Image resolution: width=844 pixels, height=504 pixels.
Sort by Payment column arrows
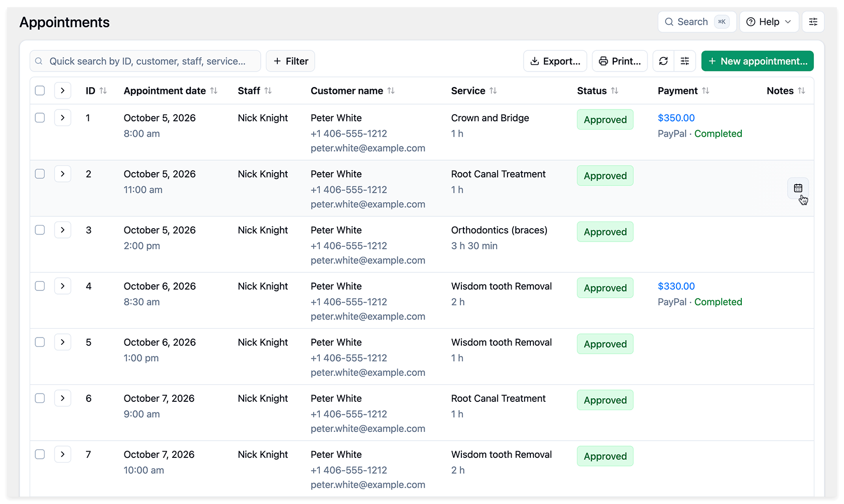pos(706,91)
